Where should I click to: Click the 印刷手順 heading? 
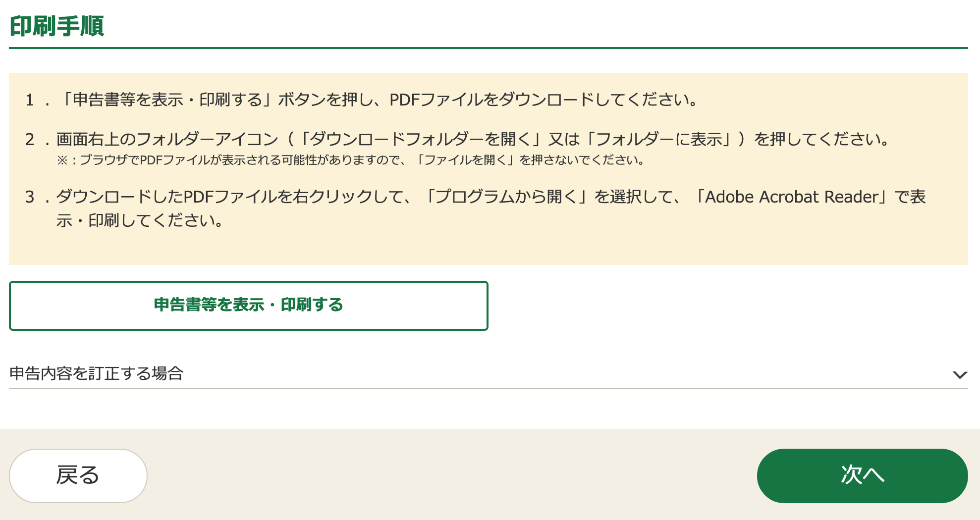click(x=57, y=26)
